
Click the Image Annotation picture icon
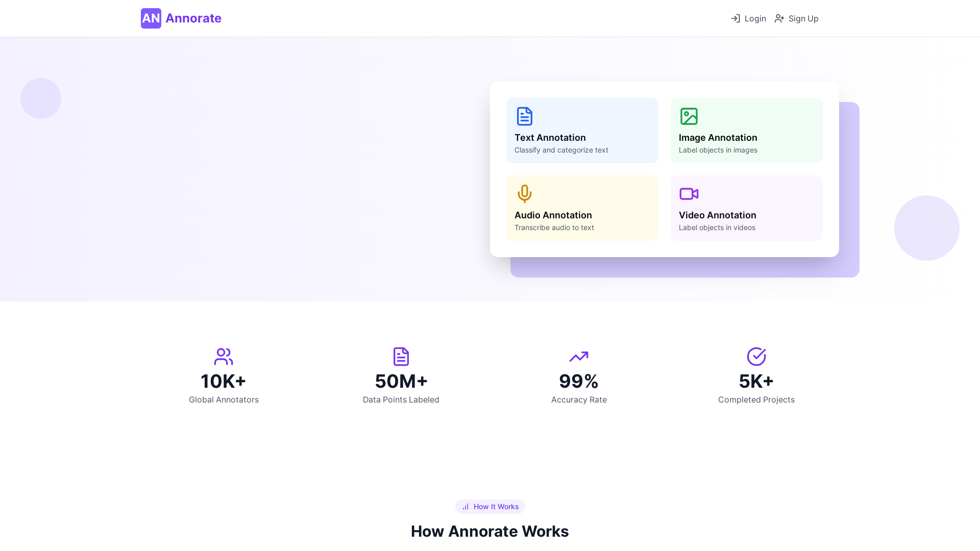(x=689, y=116)
